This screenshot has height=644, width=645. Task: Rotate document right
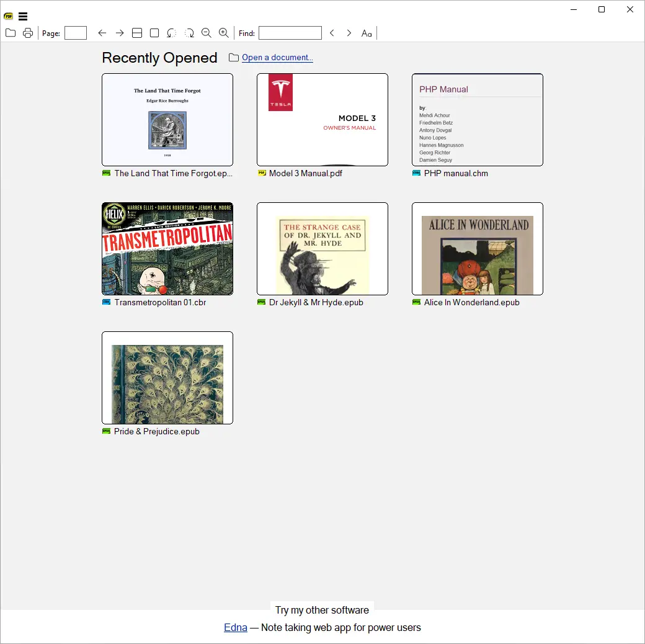pos(189,33)
